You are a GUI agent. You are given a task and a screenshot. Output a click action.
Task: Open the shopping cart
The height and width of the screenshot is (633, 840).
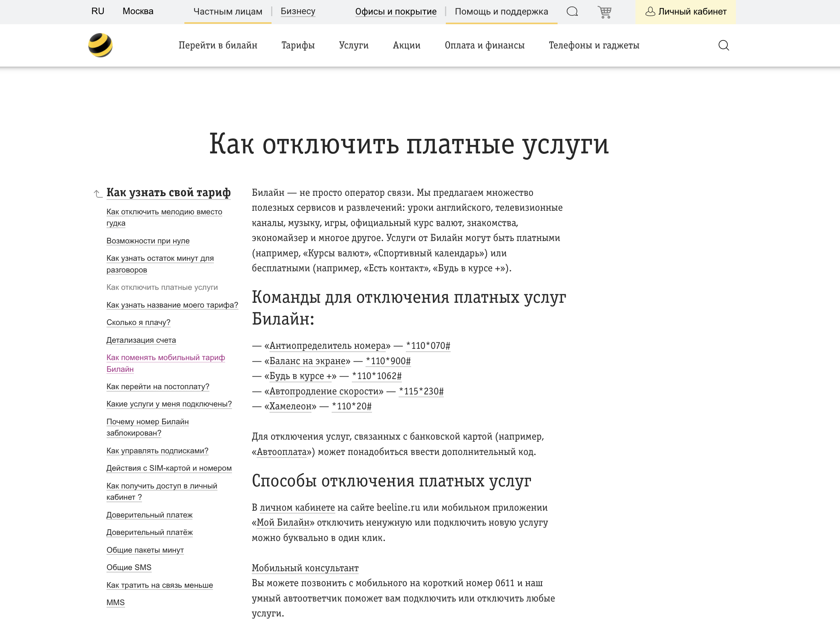pyautogui.click(x=604, y=11)
